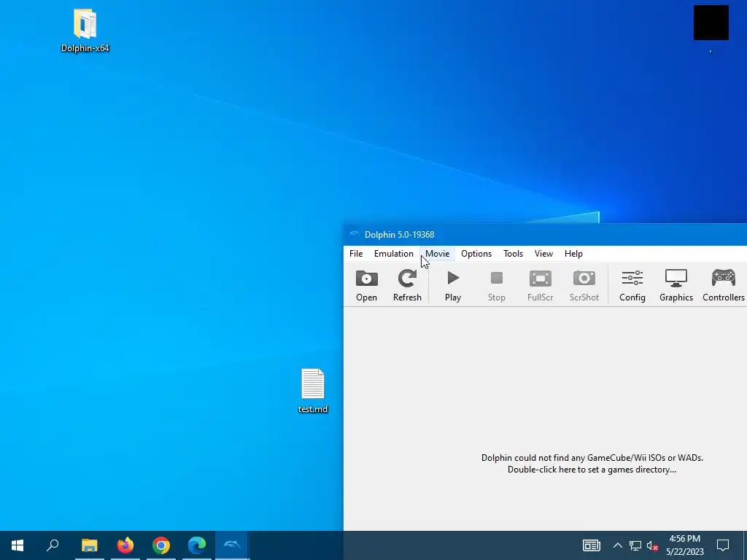Click the muted volume tray icon
The image size is (747, 560).
point(652,545)
